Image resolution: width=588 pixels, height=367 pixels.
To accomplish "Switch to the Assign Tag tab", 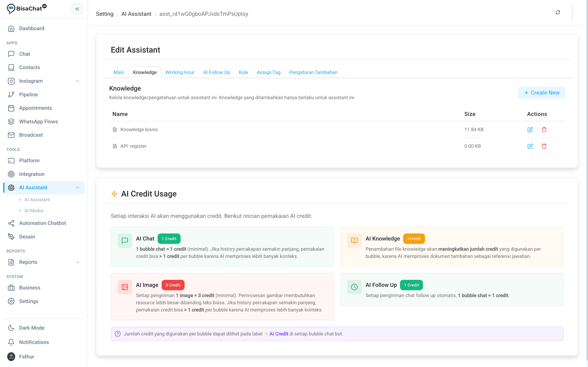I will 268,72.
